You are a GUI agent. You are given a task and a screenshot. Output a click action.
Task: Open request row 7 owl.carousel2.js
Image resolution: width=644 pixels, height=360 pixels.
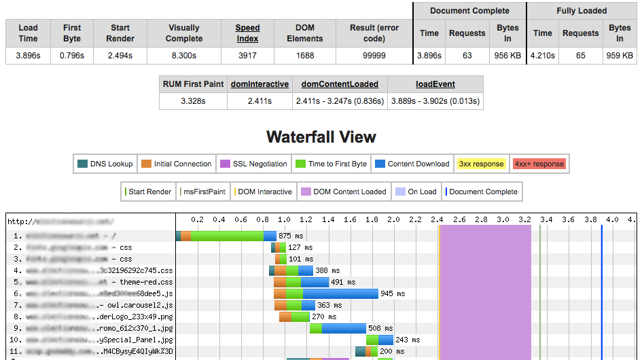[91, 305]
